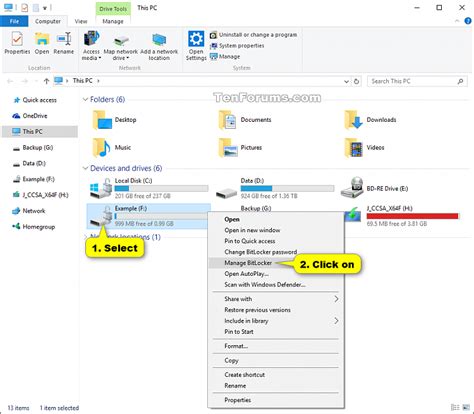474x414 pixels.
Task: Click the help question mark icon
Action: coord(468,21)
